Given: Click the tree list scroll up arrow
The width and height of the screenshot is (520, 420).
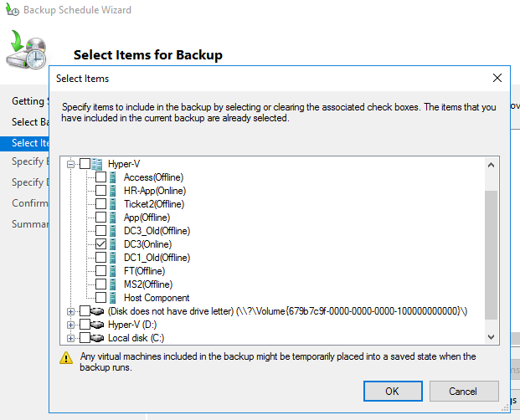Looking at the screenshot, I should pyautogui.click(x=492, y=165).
